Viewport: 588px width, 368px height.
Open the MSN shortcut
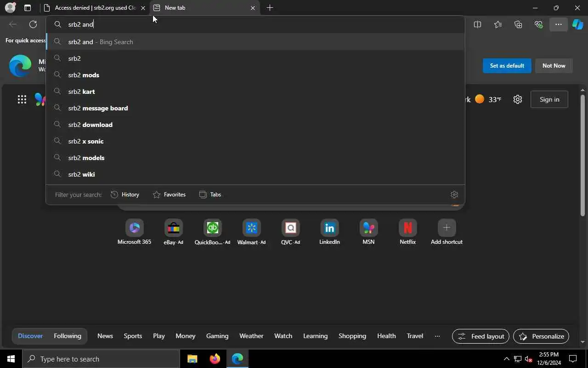(368, 232)
